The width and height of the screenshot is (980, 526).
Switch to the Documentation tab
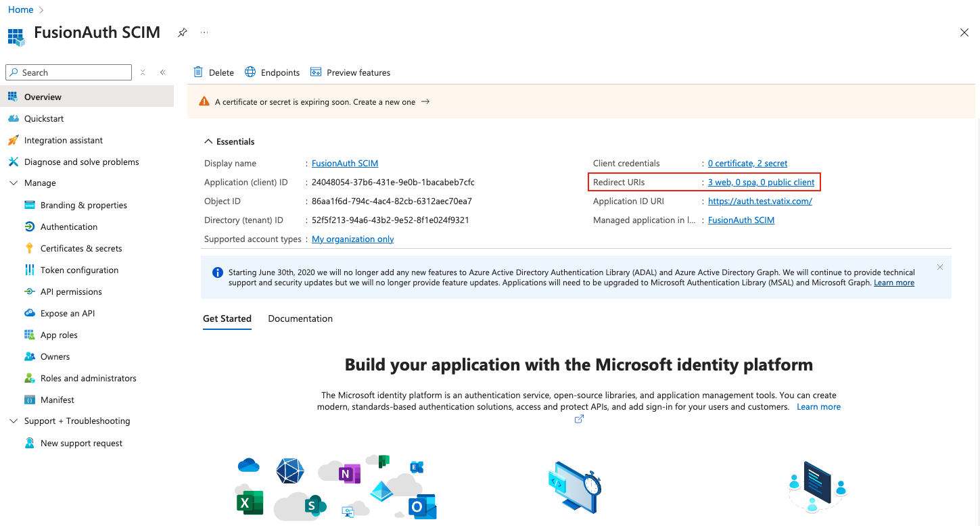pyautogui.click(x=300, y=318)
